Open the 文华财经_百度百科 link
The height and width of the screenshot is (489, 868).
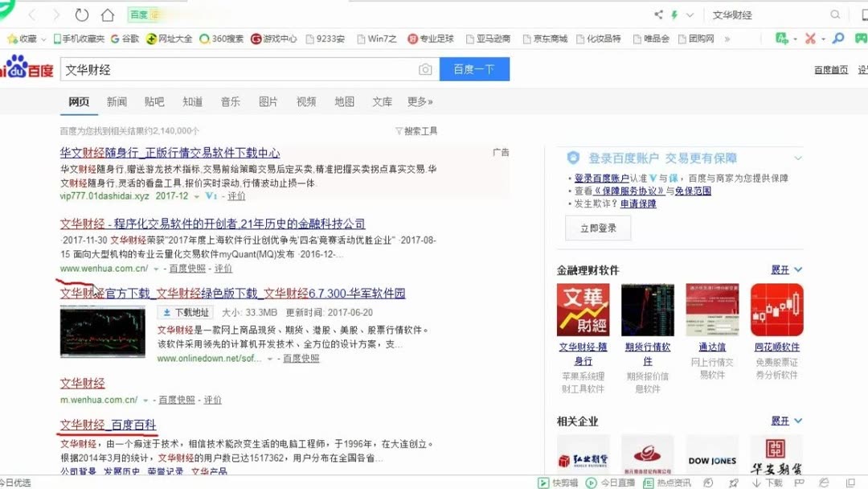108,424
